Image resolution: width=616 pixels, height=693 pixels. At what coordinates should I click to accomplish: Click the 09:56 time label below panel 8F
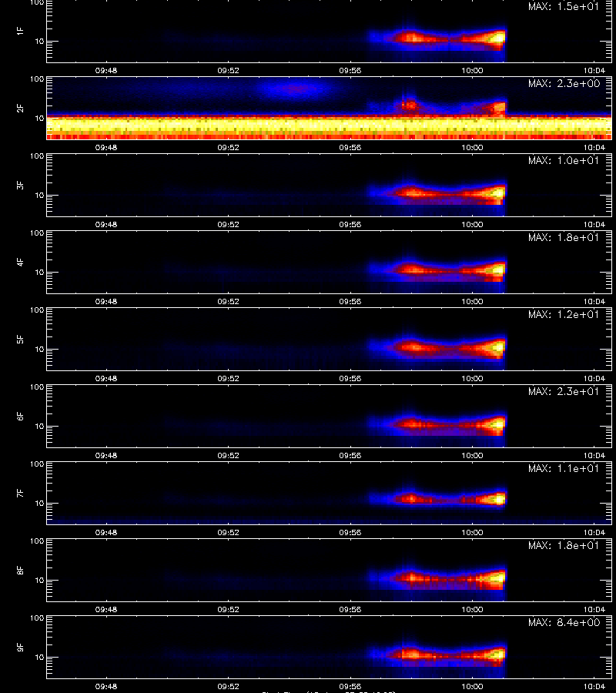tap(350, 610)
